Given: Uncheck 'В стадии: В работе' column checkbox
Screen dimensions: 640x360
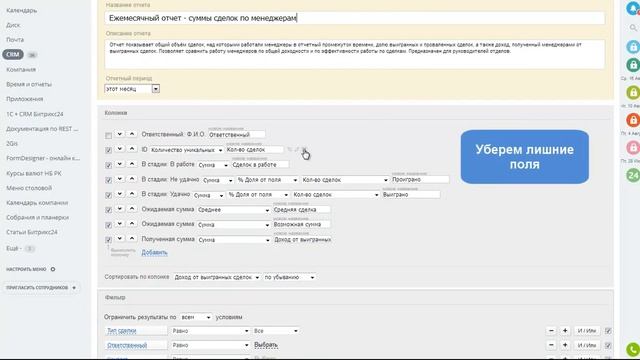Looking at the screenshot, I should pyautogui.click(x=108, y=165).
